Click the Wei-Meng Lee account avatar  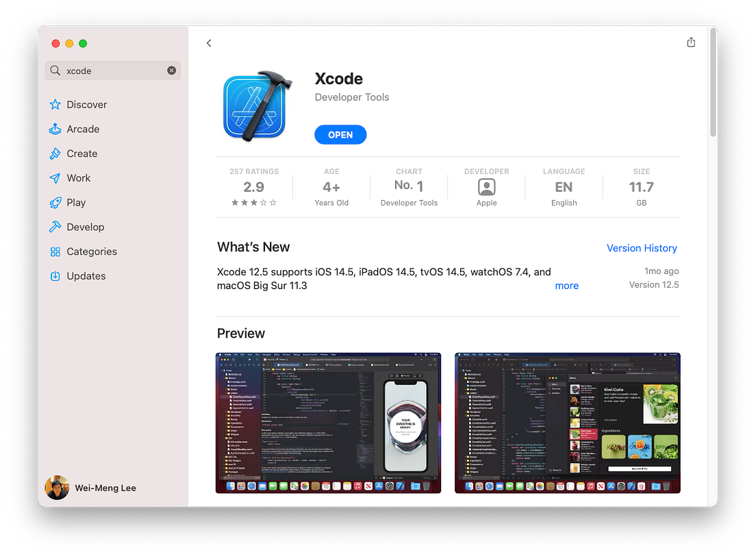pos(57,488)
